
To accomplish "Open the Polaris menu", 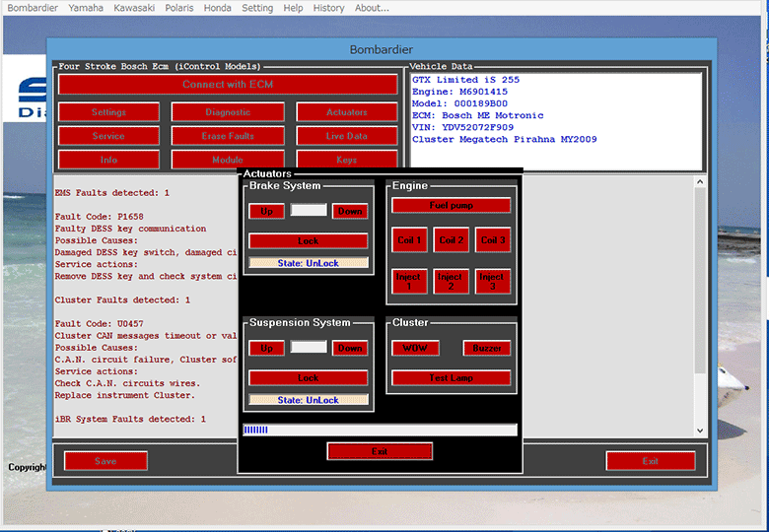I will click(179, 8).
